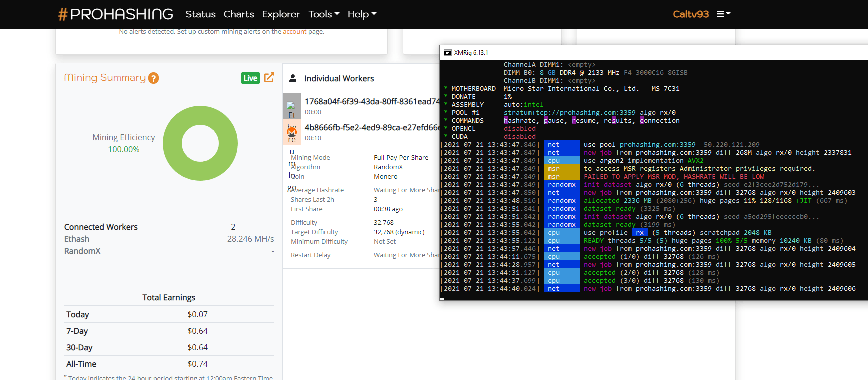Image resolution: width=868 pixels, height=380 pixels.
Task: Click the mining efficiency donut chart
Action: 200,143
